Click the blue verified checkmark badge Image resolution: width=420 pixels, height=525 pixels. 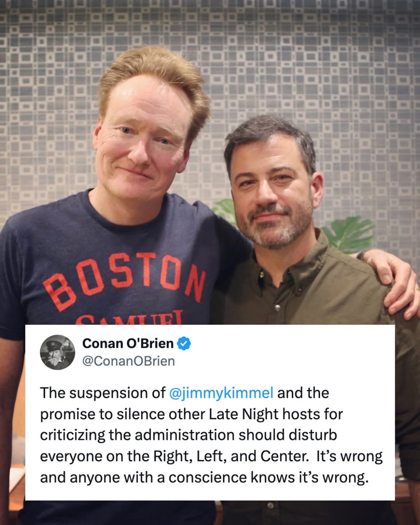click(184, 343)
